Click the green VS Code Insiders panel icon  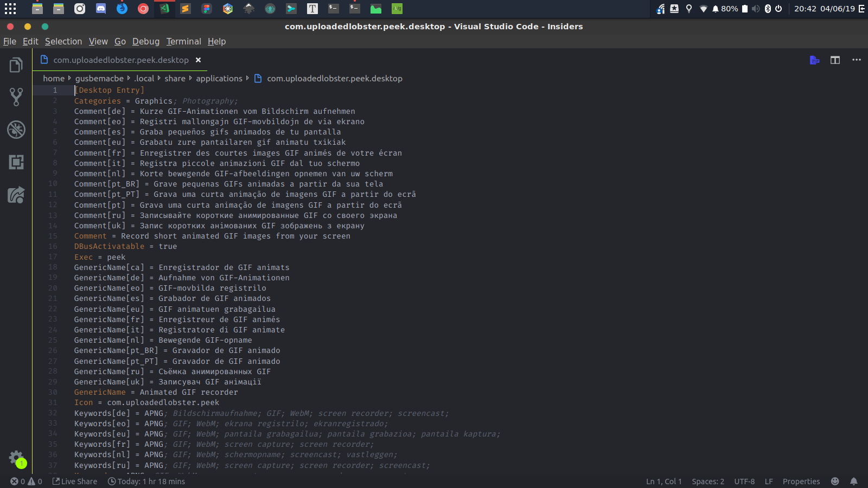[x=164, y=9]
